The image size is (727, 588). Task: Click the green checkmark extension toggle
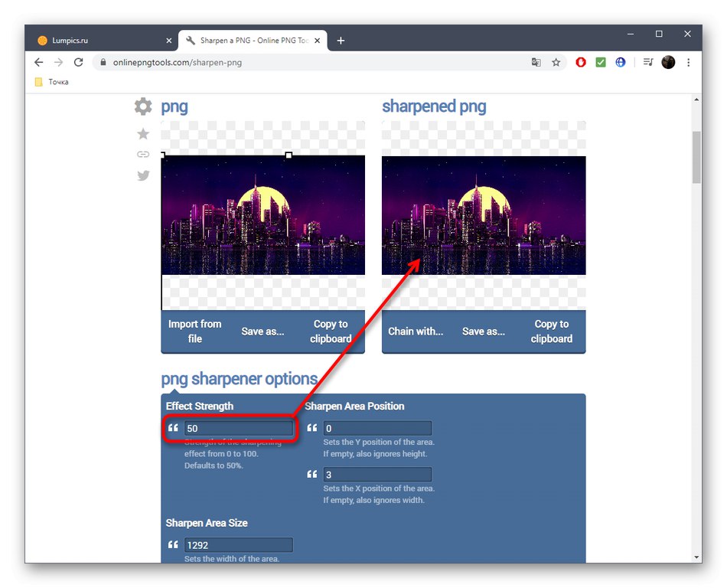tap(600, 62)
